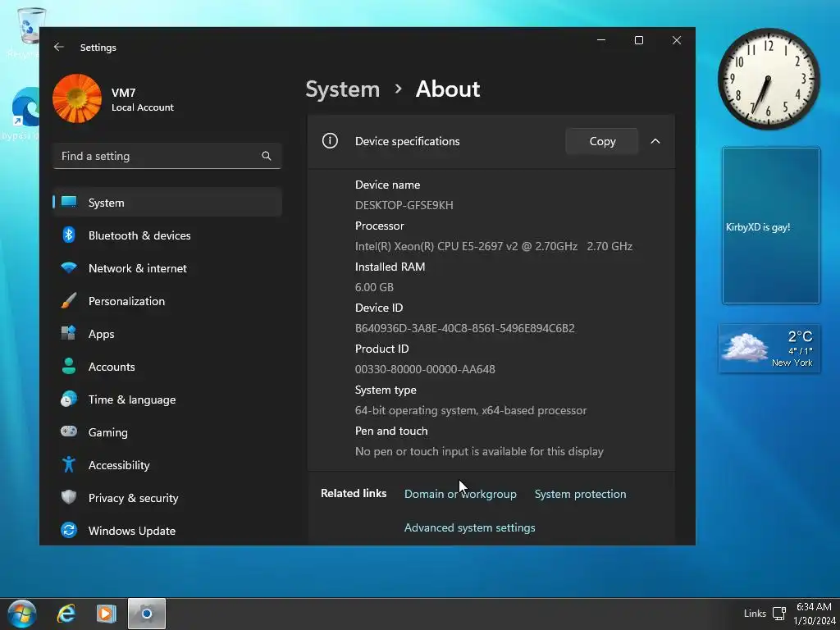Click the VM7 Local Account name
This screenshot has width=840, height=630.
143,99
